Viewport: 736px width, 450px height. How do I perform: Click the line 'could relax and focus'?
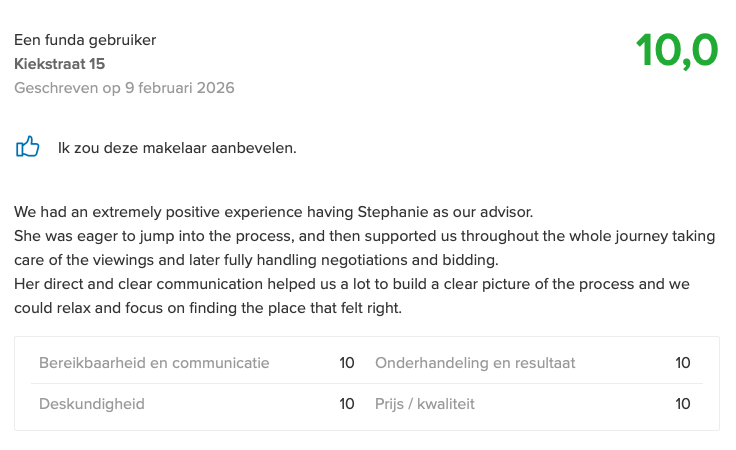207,308
